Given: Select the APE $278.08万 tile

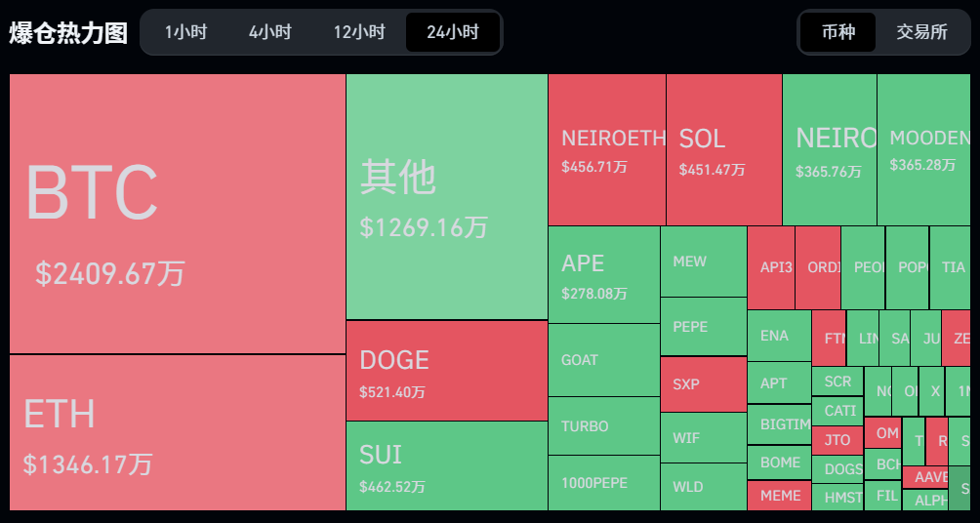Looking at the screenshot, I should 603,274.
